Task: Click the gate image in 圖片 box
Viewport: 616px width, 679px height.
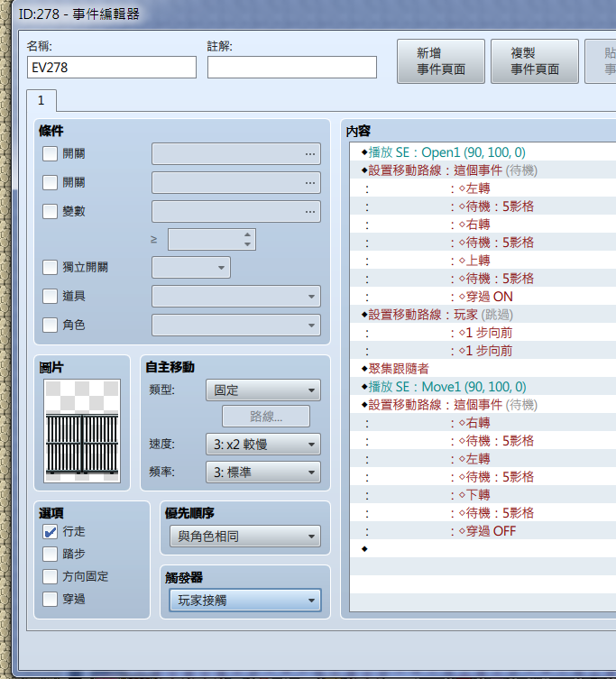Action: pyautogui.click(x=82, y=431)
